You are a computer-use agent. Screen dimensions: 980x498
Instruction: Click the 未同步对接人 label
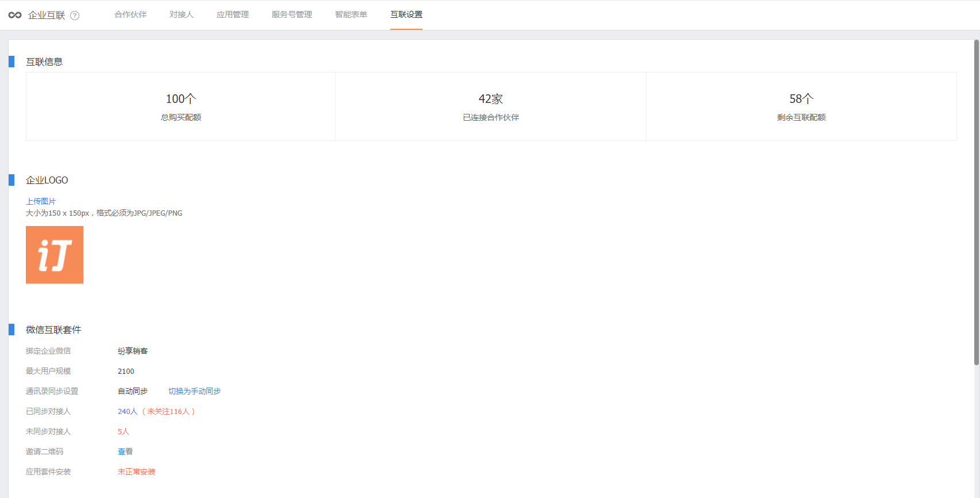(48, 431)
